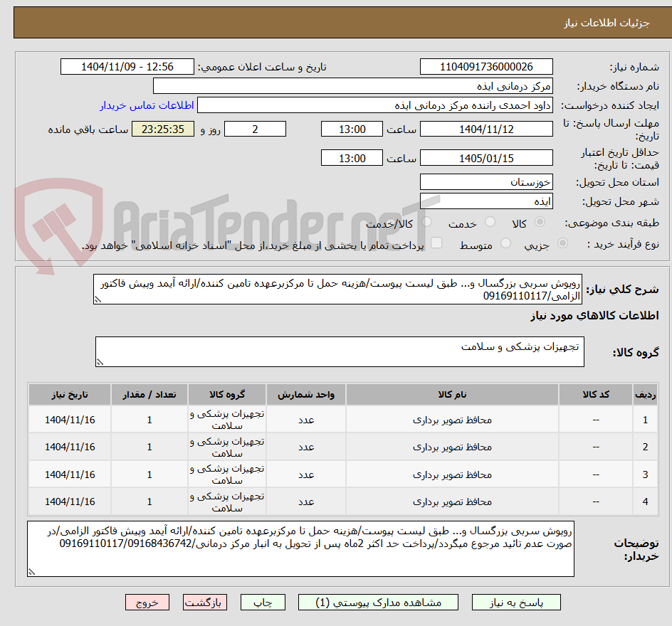Viewport: 672px width, 626px height.
Task: Click the تعداد / مقدار column header
Action: (x=149, y=394)
